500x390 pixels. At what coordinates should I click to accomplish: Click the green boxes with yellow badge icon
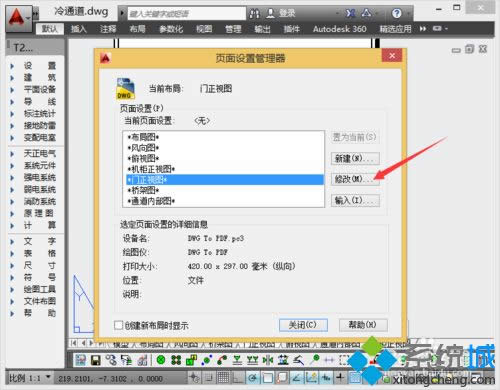point(191,360)
